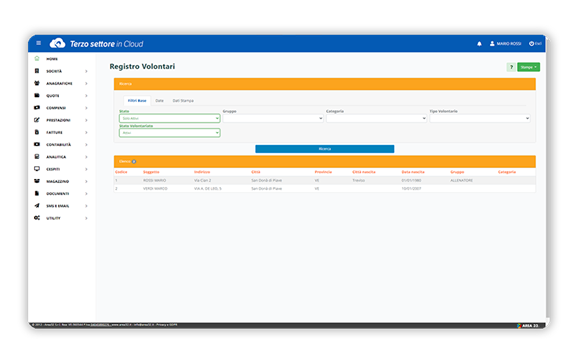Viewport: 576px width, 362px height.
Task: Sort by the Provincia column header
Action: [323, 172]
